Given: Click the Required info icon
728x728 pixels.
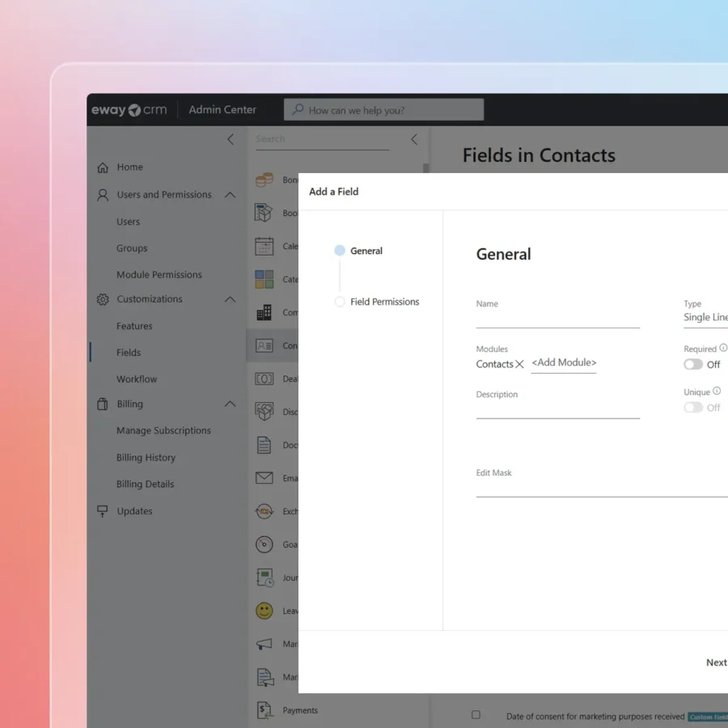Looking at the screenshot, I should 723,348.
